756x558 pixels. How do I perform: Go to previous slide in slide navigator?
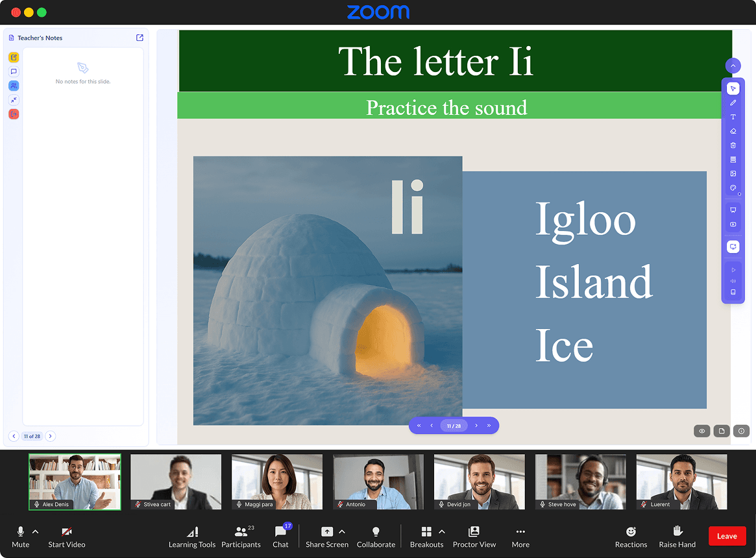tap(432, 426)
